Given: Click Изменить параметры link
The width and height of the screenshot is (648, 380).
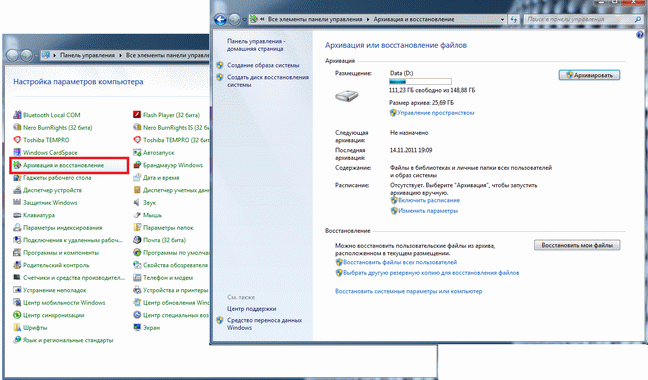Looking at the screenshot, I should click(428, 211).
